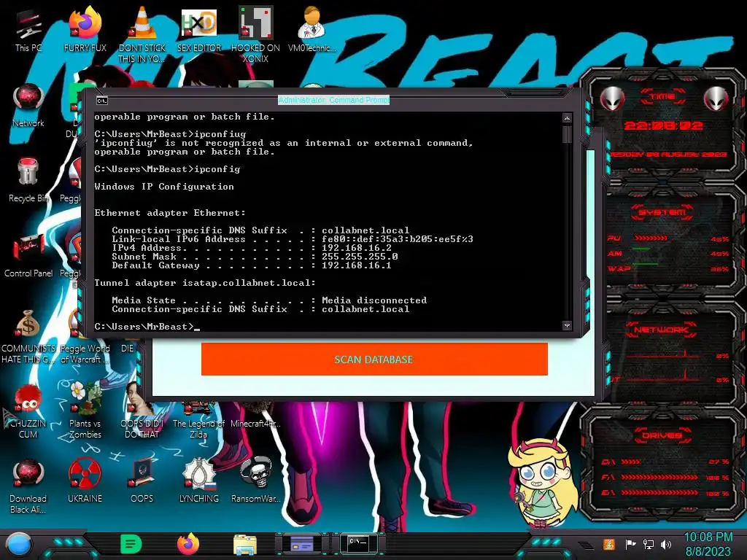Open File Explorer from the taskbar
The width and height of the screenshot is (747, 560).
245,545
